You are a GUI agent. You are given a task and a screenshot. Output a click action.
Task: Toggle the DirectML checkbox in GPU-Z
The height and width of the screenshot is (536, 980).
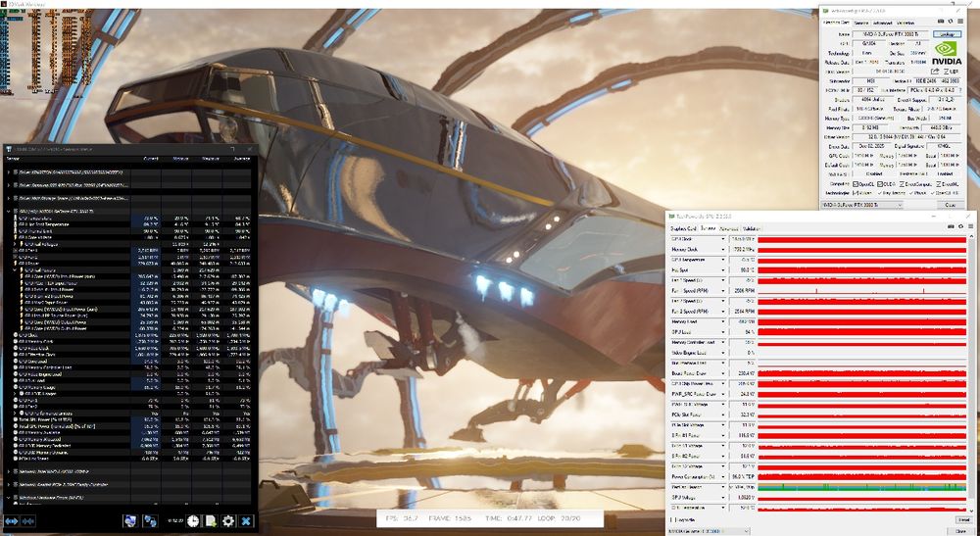[x=939, y=183]
